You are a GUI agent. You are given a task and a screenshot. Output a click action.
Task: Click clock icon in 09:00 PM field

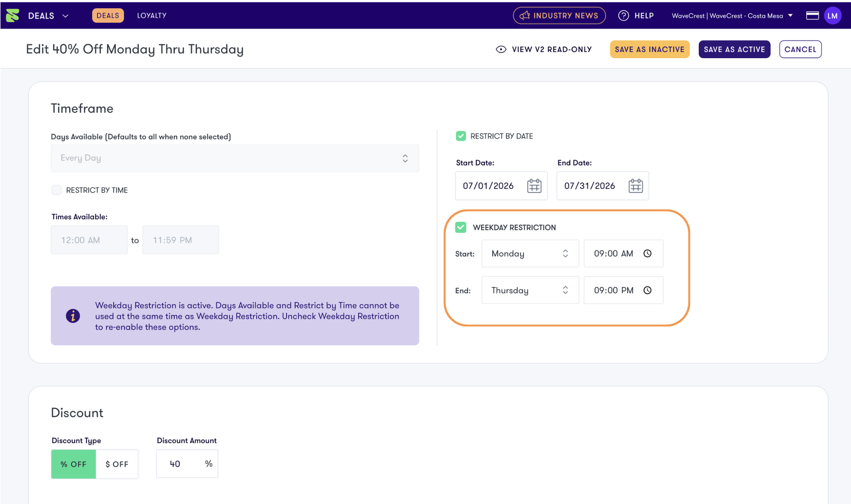[x=647, y=290]
